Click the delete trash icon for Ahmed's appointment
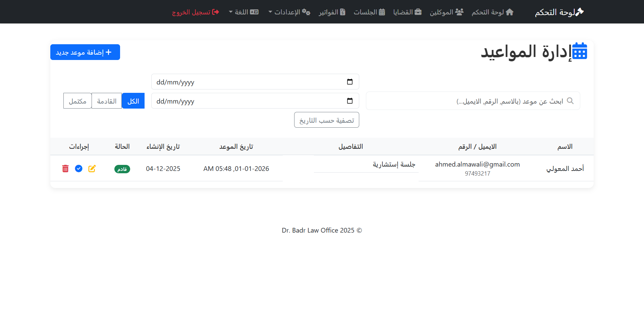The image size is (644, 311). [65, 169]
